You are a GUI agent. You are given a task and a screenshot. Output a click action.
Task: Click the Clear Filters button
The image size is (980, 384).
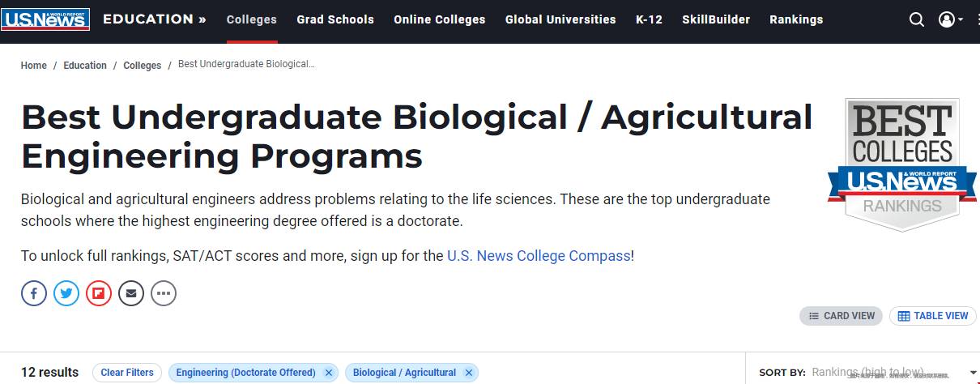127,373
